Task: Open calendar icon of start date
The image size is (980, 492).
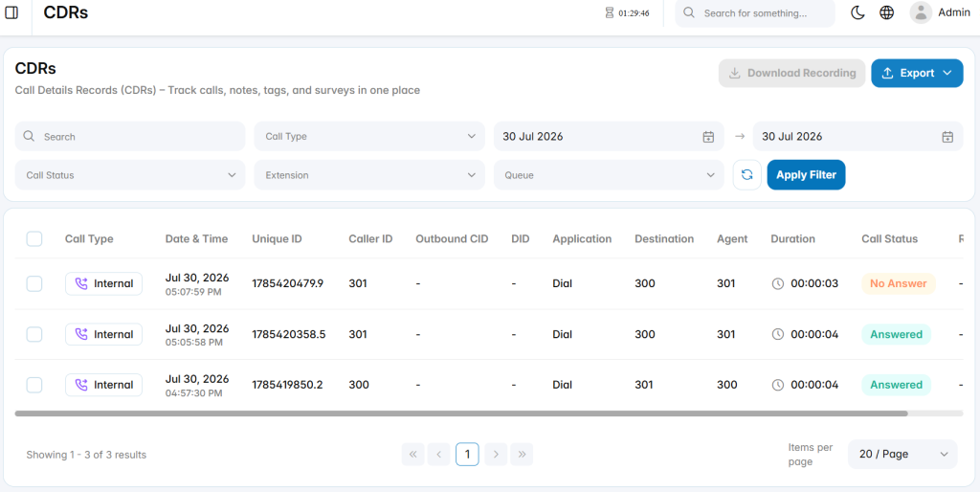Action: 708,137
